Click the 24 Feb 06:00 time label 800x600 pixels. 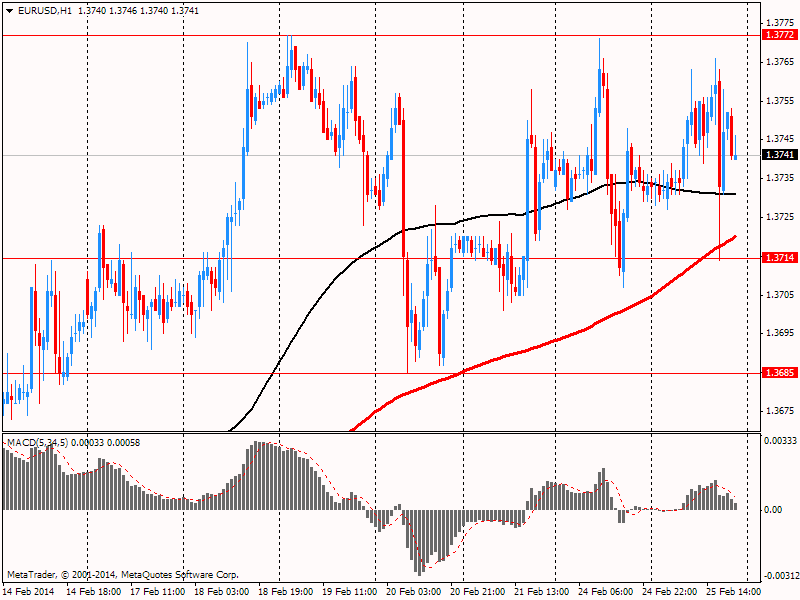pos(606,592)
